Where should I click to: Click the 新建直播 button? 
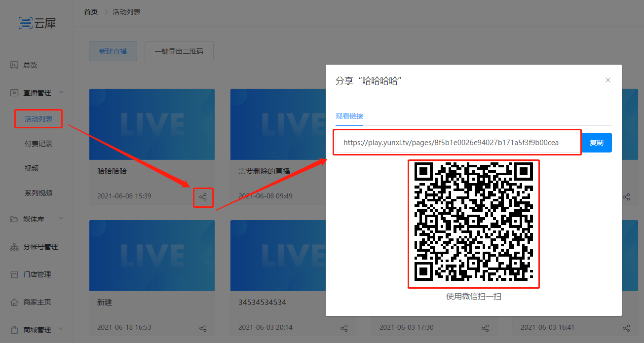click(113, 51)
